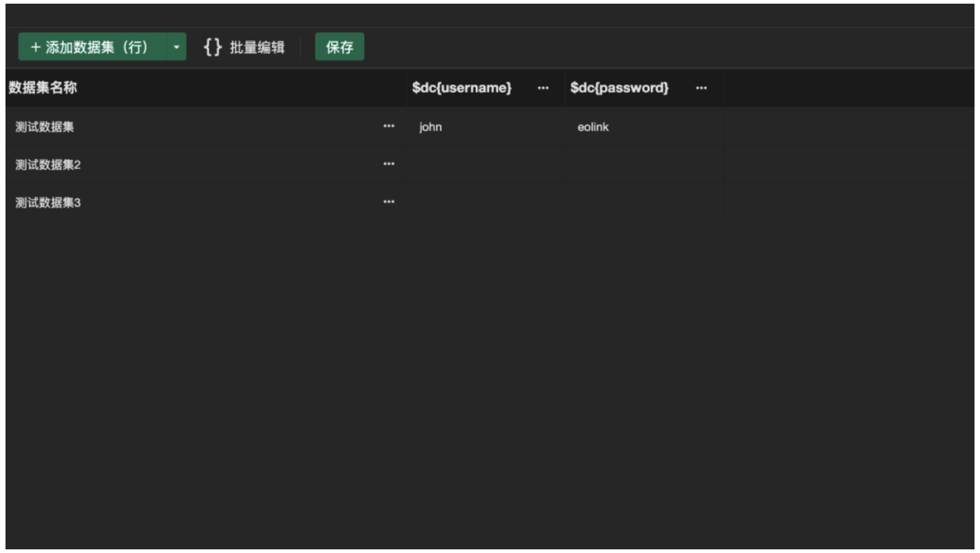Open 批量编辑 batch edit
Image resolution: width=980 pixels, height=553 pixels.
[x=257, y=48]
